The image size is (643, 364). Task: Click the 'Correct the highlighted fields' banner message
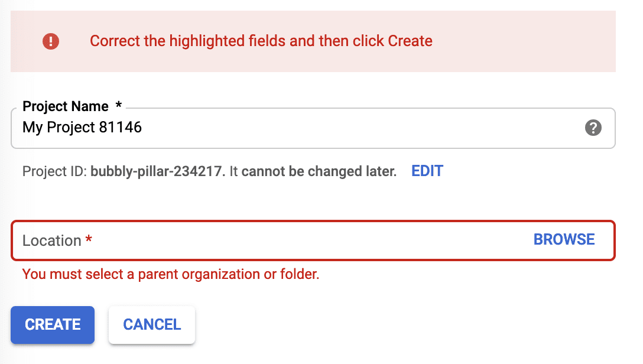point(261,41)
